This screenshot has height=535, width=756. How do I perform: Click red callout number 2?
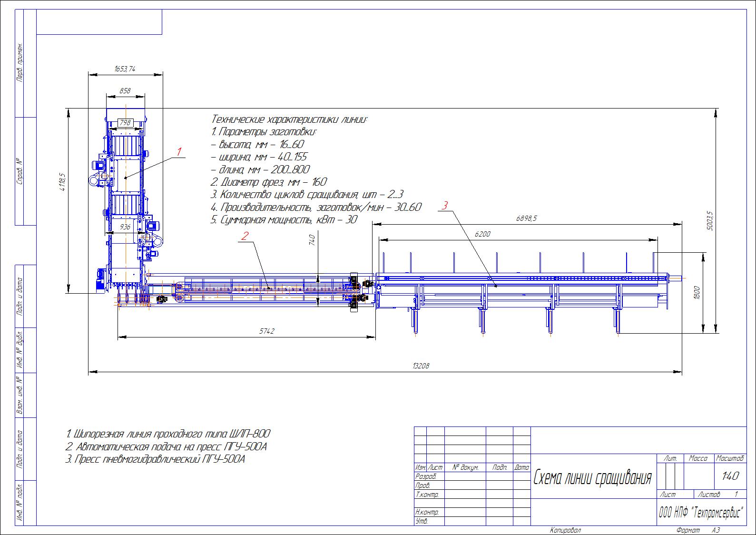point(245,236)
